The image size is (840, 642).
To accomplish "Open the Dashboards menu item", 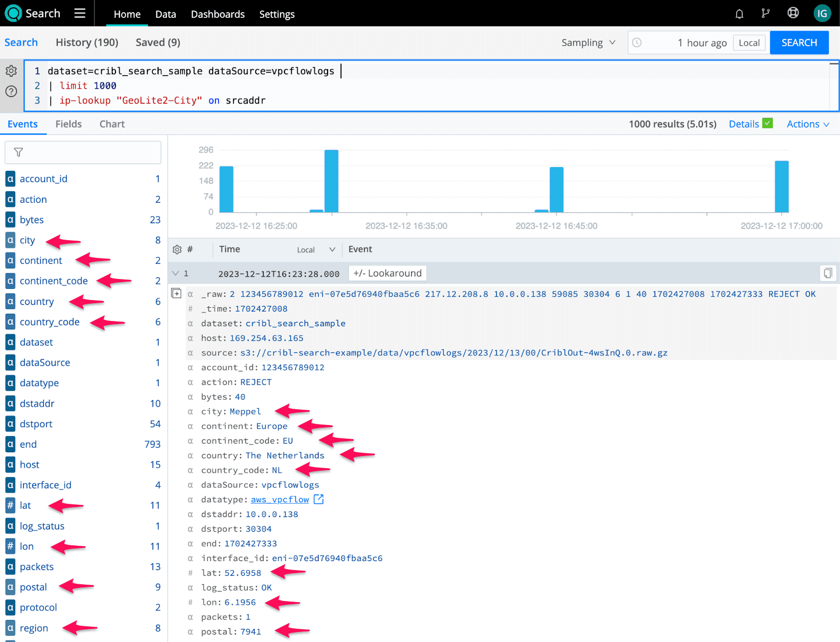I will (x=217, y=14).
